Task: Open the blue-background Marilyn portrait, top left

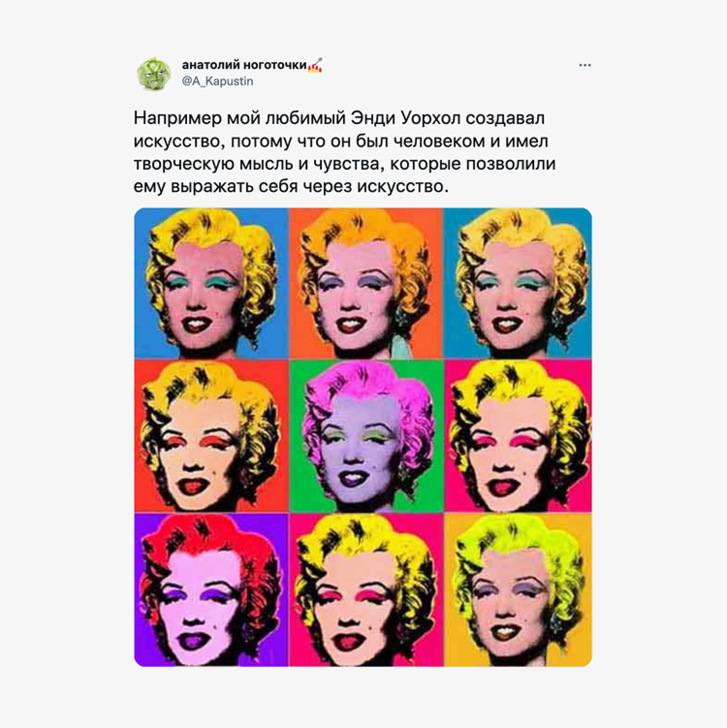Action: [x=211, y=283]
